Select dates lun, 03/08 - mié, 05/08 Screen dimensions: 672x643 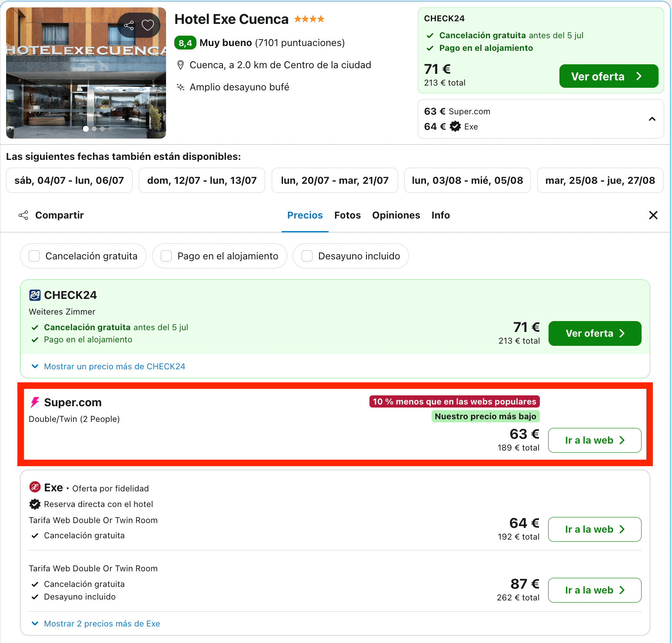467,180
